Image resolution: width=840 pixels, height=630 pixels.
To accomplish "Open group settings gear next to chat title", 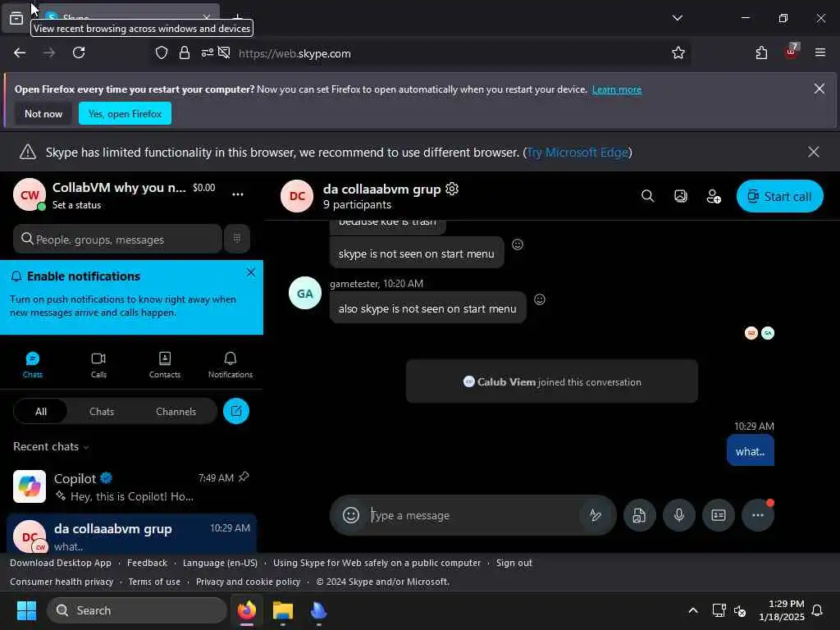I will point(452,189).
